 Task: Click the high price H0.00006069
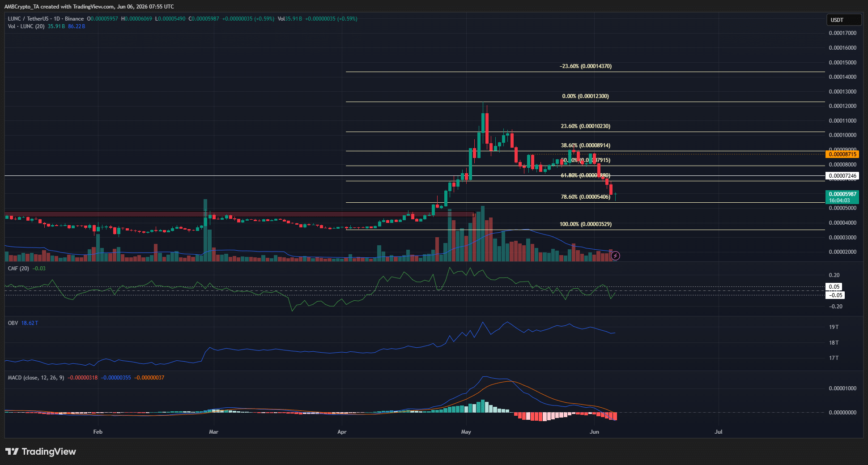pos(137,19)
